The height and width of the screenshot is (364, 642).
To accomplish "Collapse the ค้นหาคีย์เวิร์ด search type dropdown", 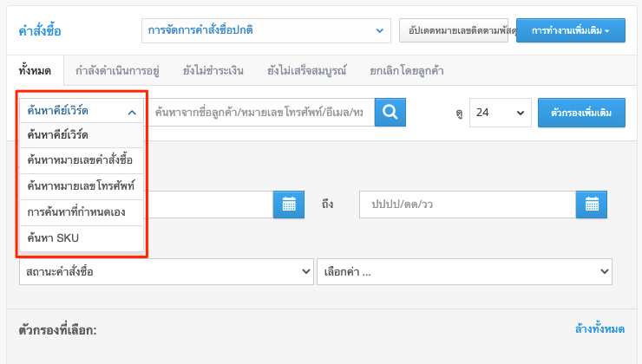I will click(x=82, y=111).
